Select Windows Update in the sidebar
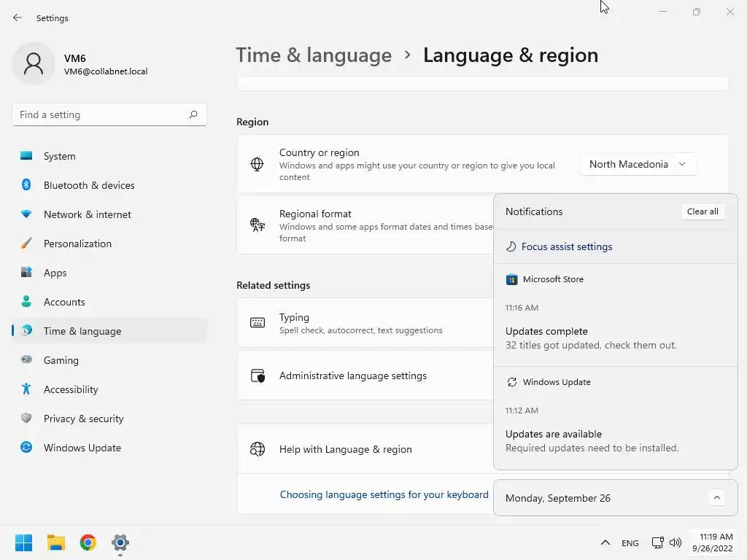 pos(82,448)
